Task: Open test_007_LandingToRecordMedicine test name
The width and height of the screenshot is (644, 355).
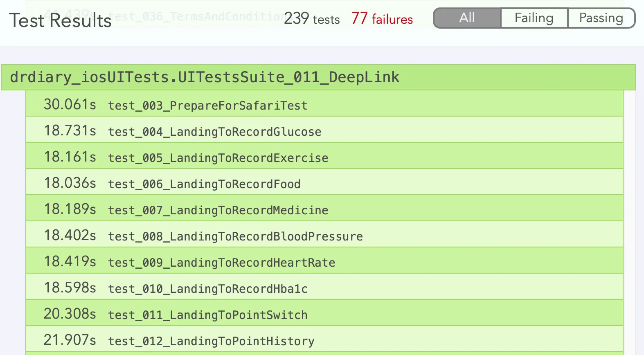Action: click(x=218, y=210)
